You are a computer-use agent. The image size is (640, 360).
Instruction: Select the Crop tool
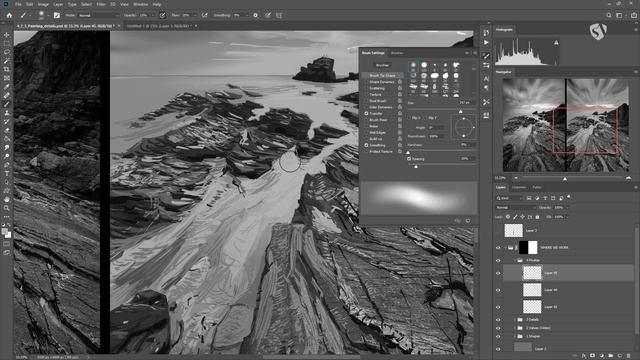tap(7, 69)
